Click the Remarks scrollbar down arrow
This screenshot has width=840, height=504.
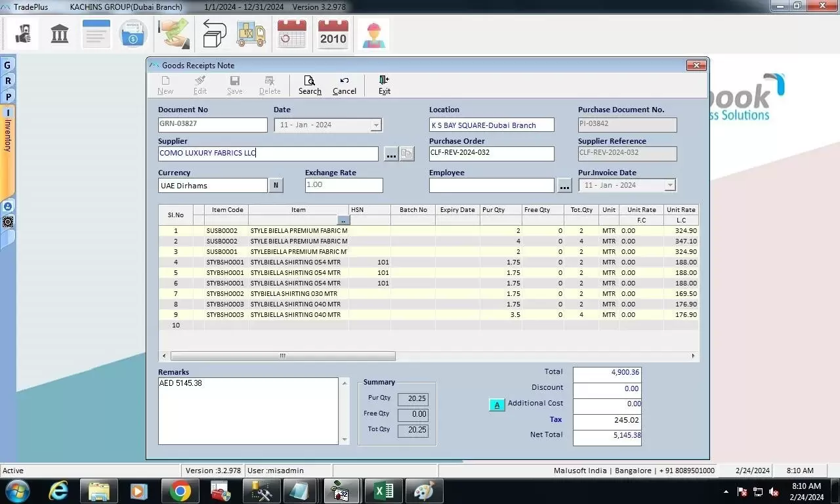pos(345,440)
